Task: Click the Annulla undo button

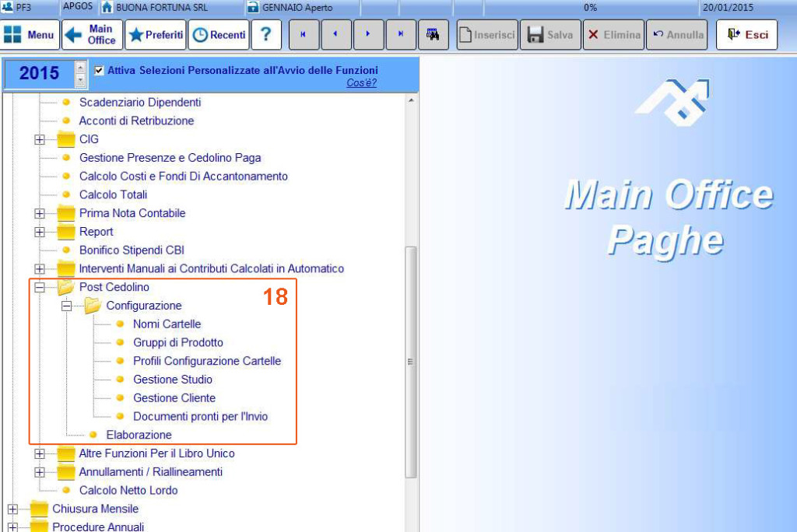Action: coord(676,34)
